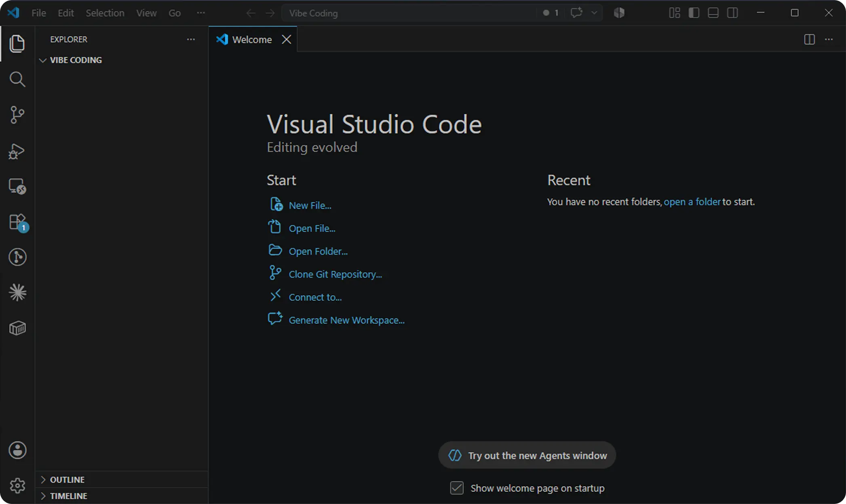
Task: Click Clone Git Repository... link
Action: (x=335, y=274)
